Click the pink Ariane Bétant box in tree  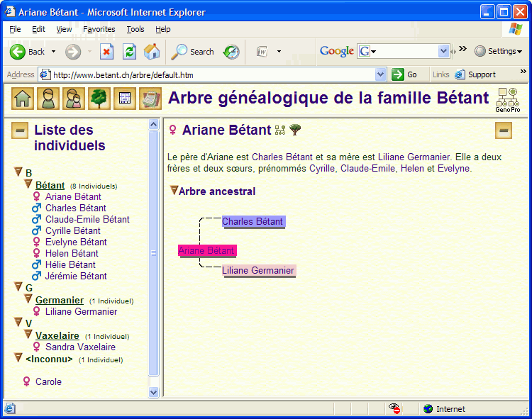[x=206, y=250]
